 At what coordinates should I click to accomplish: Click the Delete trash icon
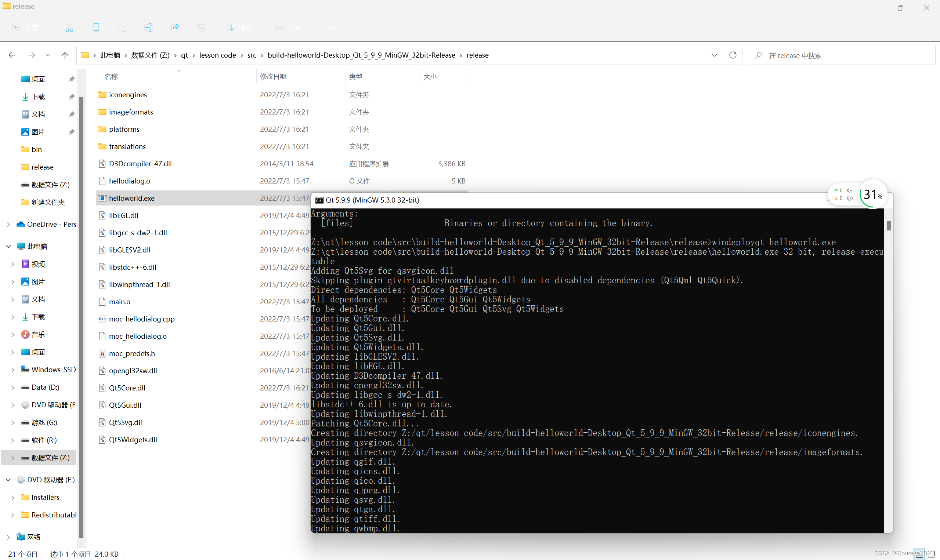click(x=202, y=28)
